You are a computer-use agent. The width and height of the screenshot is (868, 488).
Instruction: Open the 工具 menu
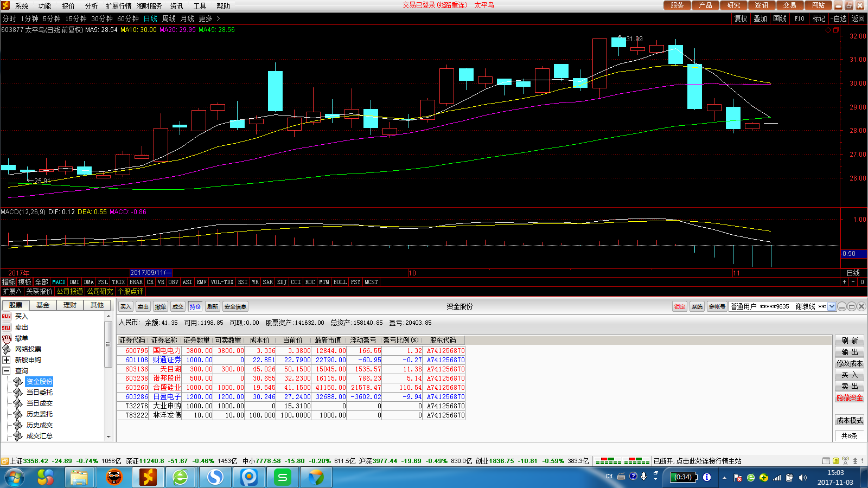point(200,6)
